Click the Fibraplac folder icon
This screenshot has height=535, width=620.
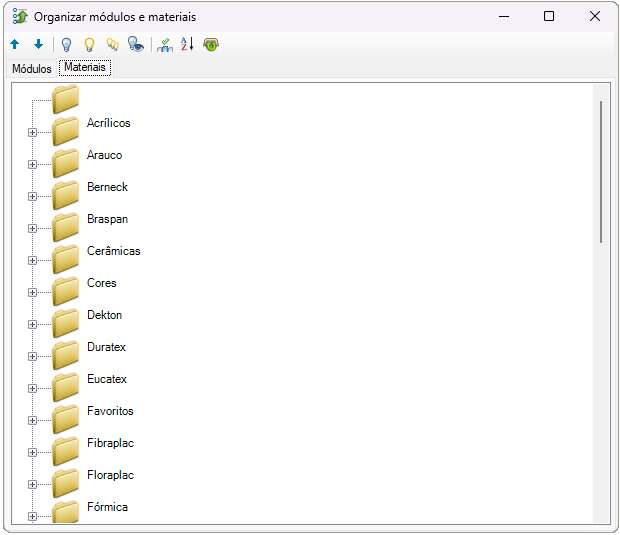pyautogui.click(x=66, y=452)
